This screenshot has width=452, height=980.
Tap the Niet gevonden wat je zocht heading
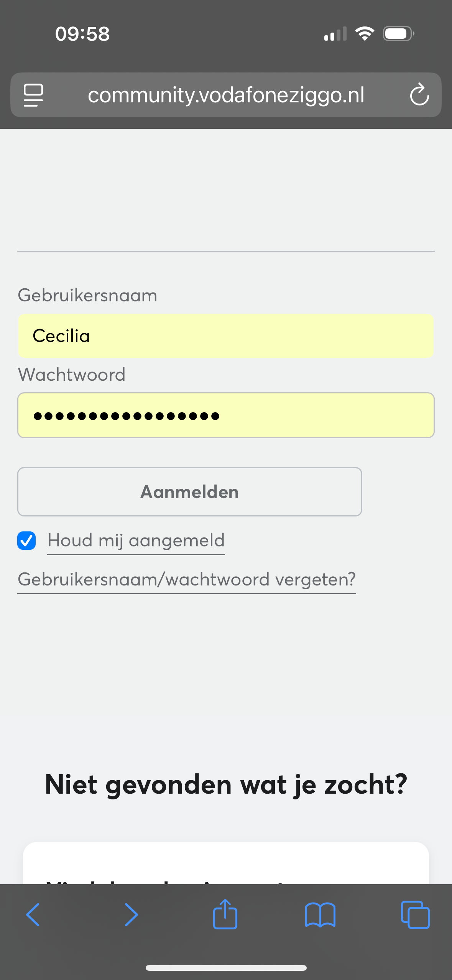pos(226,784)
